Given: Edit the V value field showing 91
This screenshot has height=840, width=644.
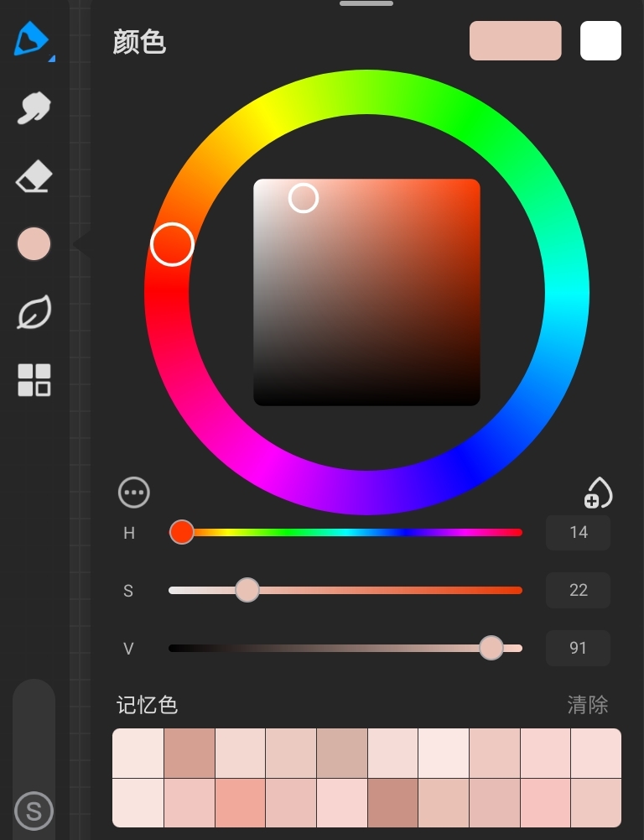Looking at the screenshot, I should [578, 648].
